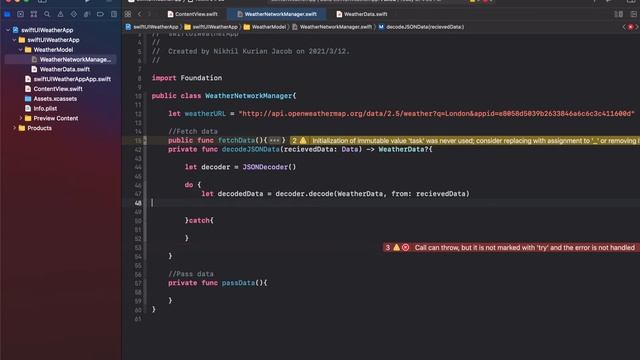
Task: Open the Issue navigator warning triangle icon
Action: coord(60,14)
